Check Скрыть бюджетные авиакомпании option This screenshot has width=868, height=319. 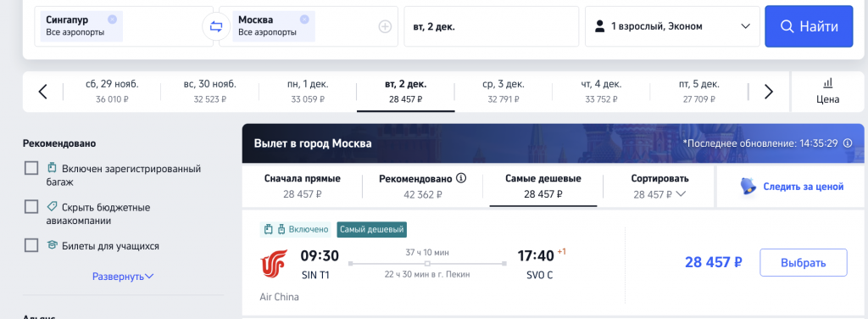tap(31, 206)
